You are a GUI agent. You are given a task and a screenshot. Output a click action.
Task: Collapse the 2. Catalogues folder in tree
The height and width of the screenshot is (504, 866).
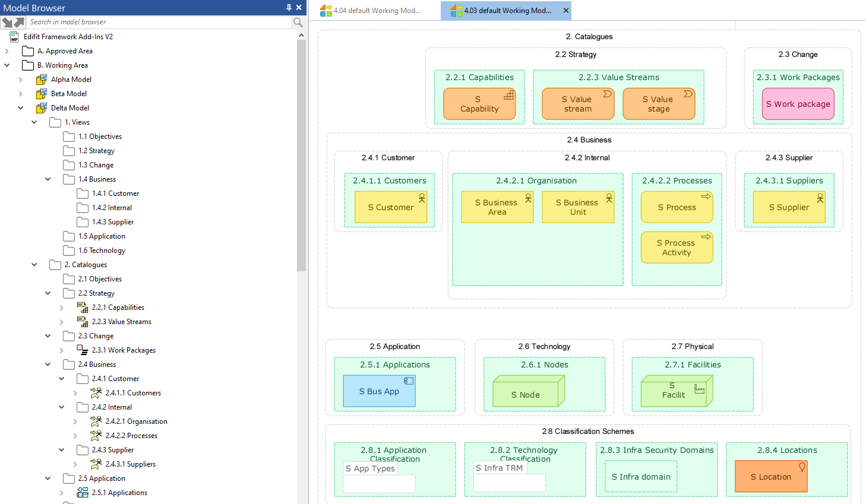[34, 265]
